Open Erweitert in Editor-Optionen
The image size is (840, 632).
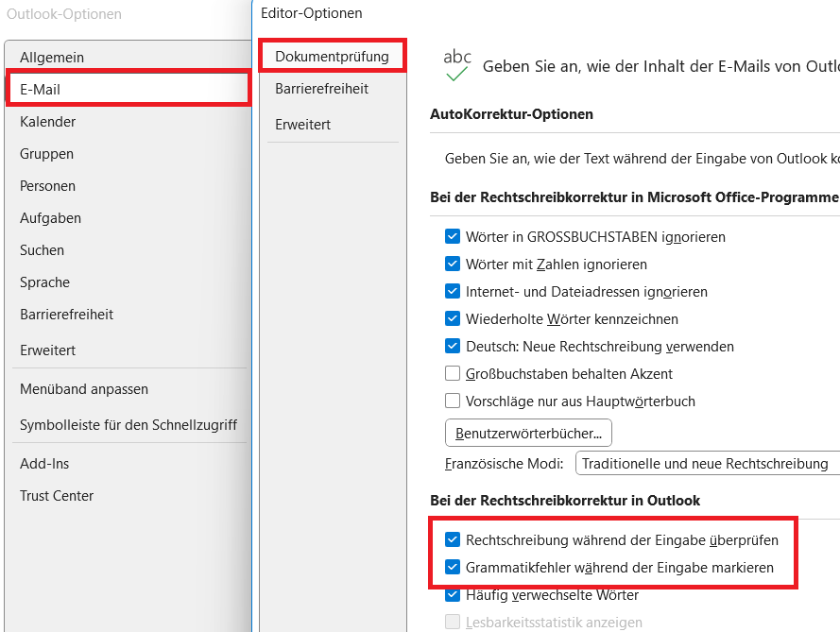333,125
